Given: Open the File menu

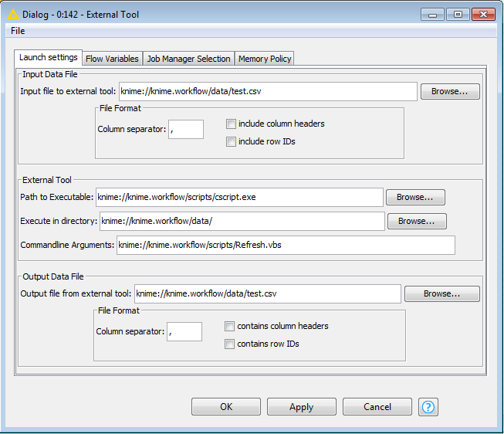Looking at the screenshot, I should click(x=18, y=31).
